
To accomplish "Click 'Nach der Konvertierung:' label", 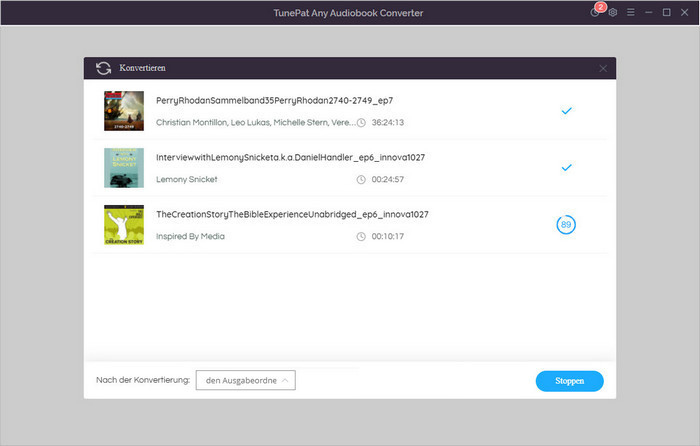I will pyautogui.click(x=143, y=380).
